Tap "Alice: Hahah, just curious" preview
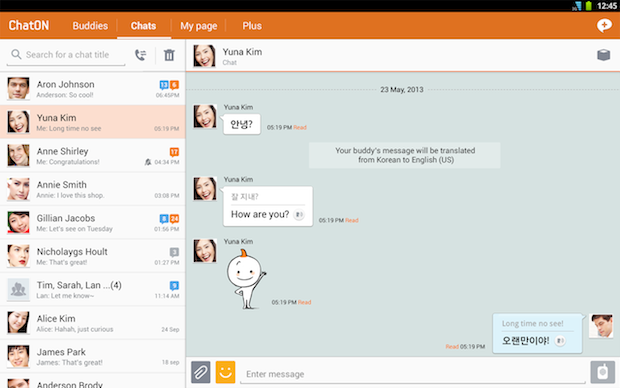The image size is (620, 388). coord(75,329)
